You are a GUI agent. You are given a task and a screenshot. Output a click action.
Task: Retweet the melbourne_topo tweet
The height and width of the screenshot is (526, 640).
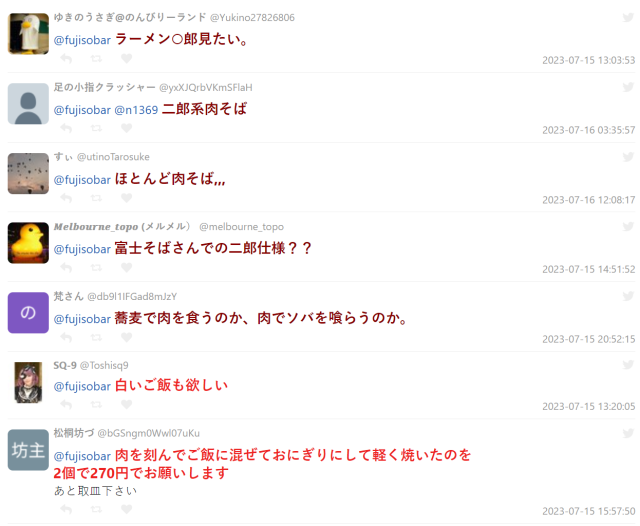96,268
